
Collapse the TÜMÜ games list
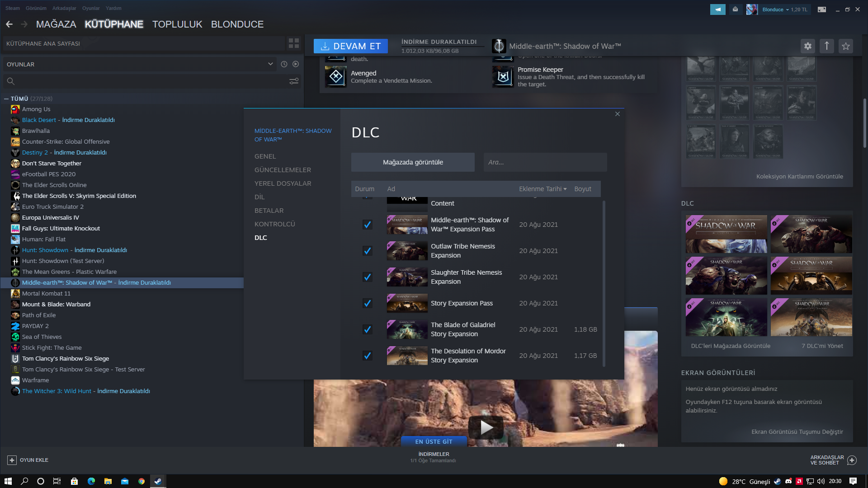click(6, 99)
